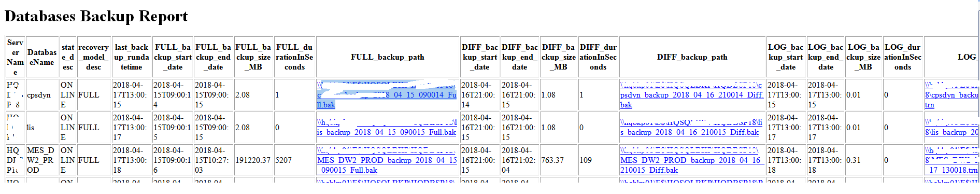Open the cpsdyn full backup path link
The height and width of the screenshot is (194, 980).
coord(387,95)
